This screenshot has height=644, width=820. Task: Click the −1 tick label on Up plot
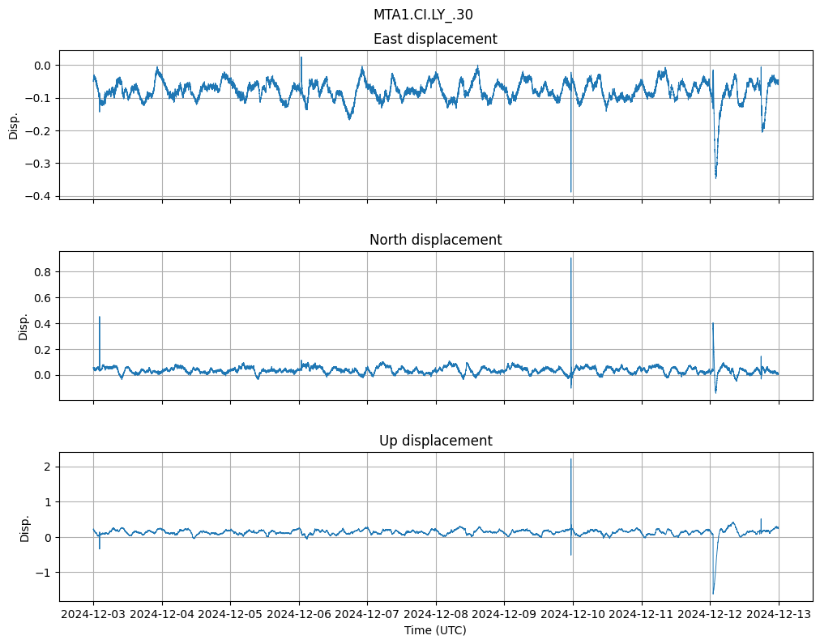45,573
